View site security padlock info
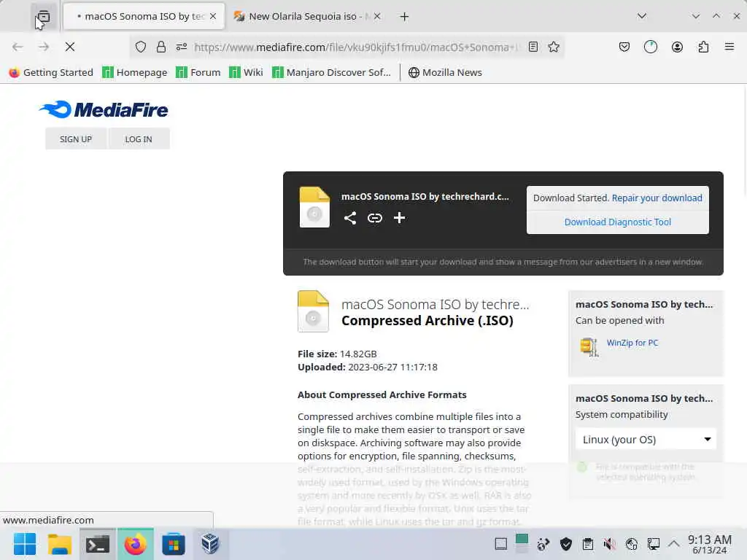 (x=161, y=47)
